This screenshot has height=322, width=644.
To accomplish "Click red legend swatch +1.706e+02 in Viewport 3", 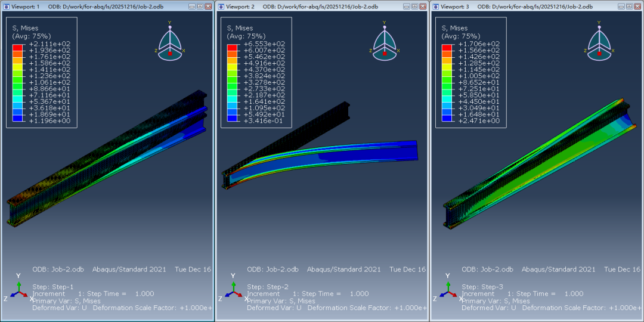I will (x=447, y=47).
